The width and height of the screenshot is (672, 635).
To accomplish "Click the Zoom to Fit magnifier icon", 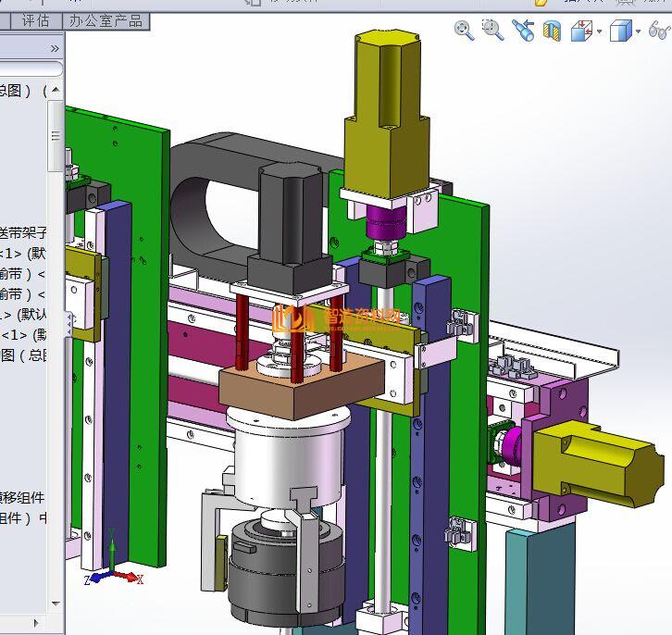I will point(464,31).
